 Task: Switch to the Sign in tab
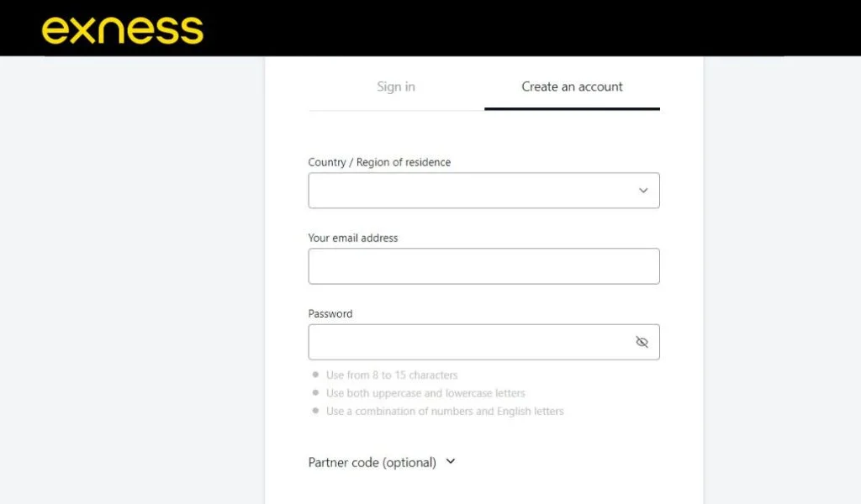pos(395,87)
